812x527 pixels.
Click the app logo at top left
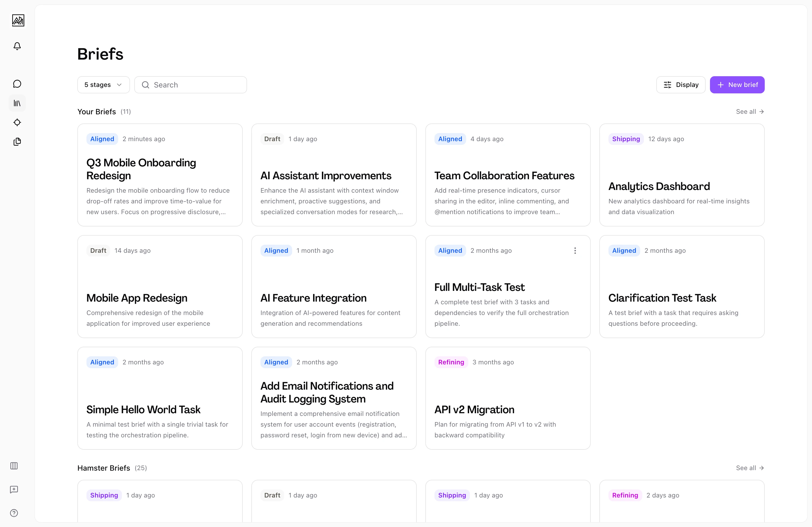[x=18, y=20]
